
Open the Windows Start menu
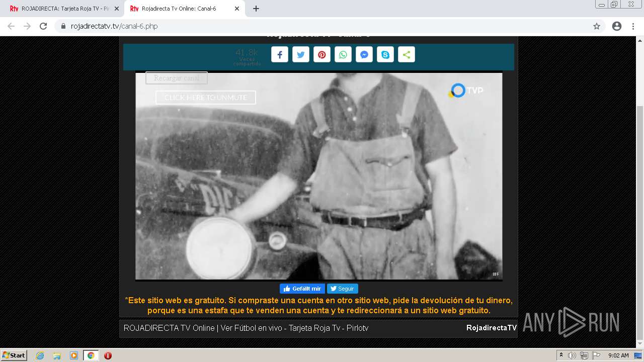tap(14, 355)
